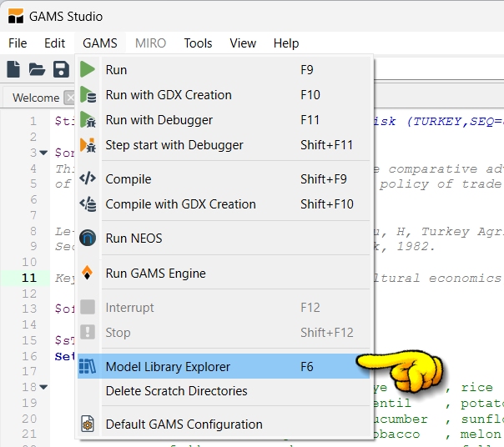The image size is (504, 447).
Task: Select Delete Scratch Directories
Action: (224, 391)
